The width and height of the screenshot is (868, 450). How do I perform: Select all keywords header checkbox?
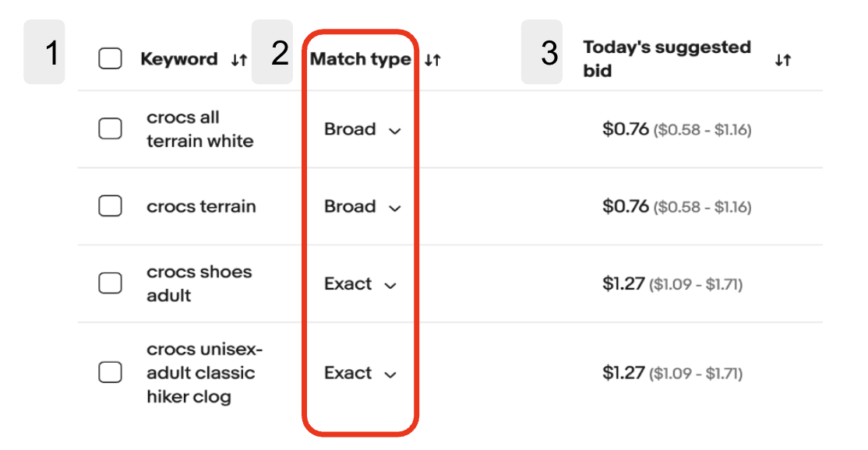pos(110,59)
